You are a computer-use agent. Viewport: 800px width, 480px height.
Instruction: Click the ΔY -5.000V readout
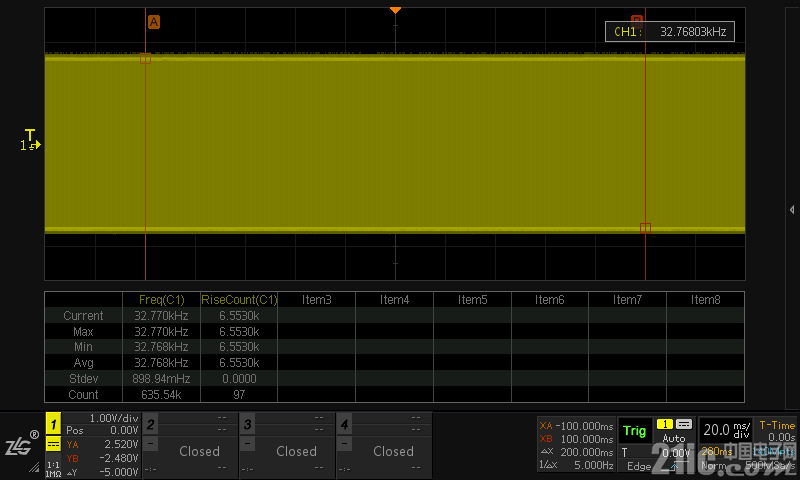[x=102, y=472]
